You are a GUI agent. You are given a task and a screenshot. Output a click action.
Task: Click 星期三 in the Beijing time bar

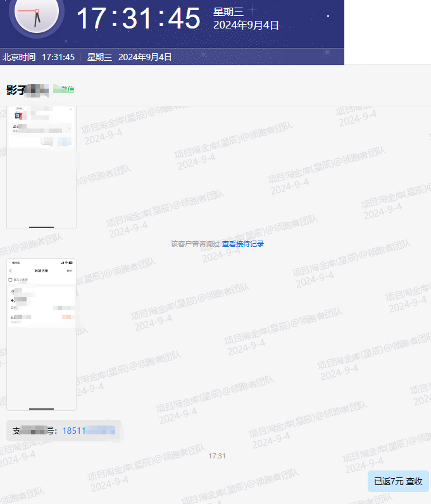click(x=99, y=57)
